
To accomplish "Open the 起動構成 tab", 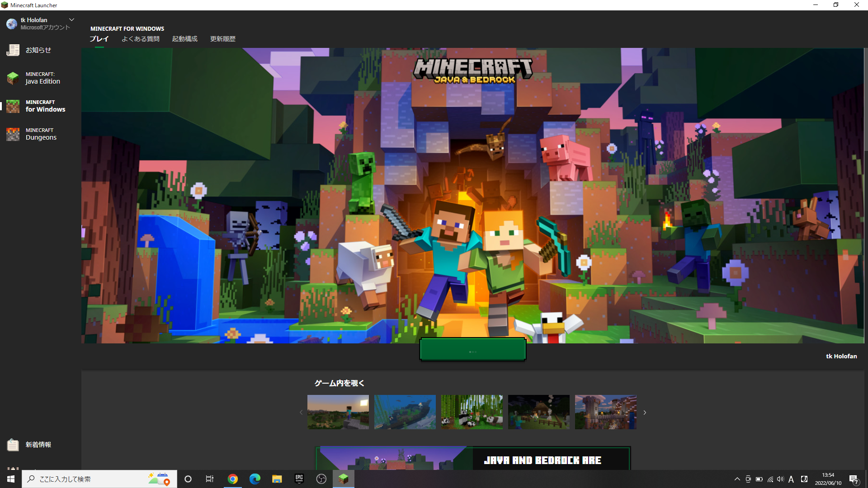I will point(184,39).
